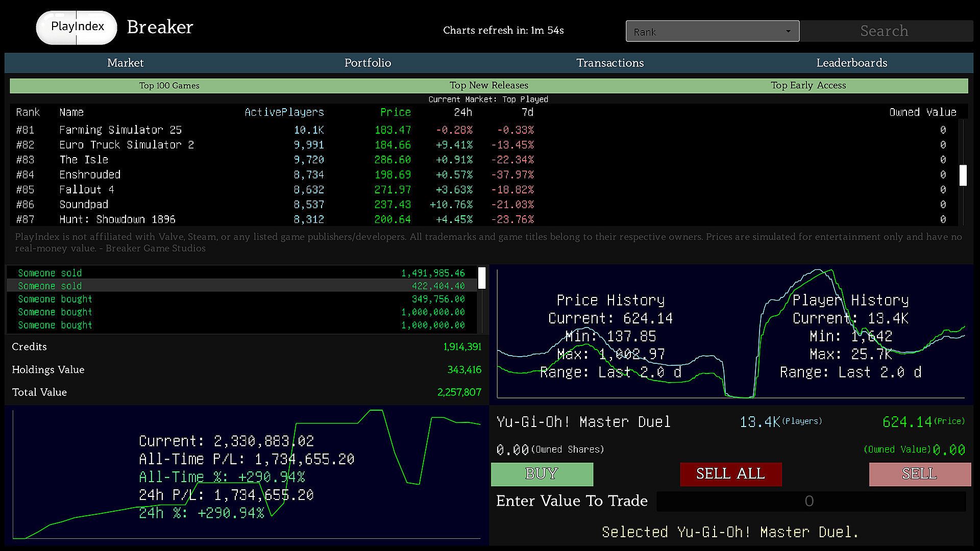
Task: Open the Rank sort dropdown
Action: coord(713,32)
